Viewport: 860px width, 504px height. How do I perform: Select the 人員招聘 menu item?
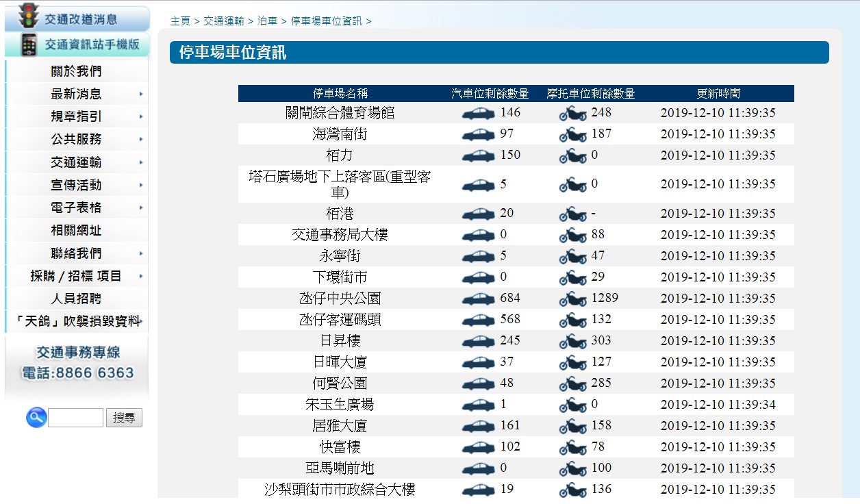76,299
